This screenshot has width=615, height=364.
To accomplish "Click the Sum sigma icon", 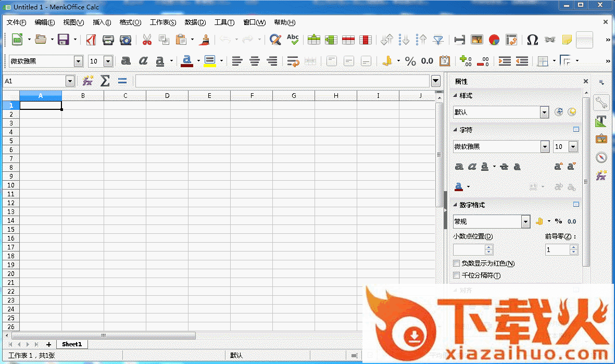I will pyautogui.click(x=105, y=81).
